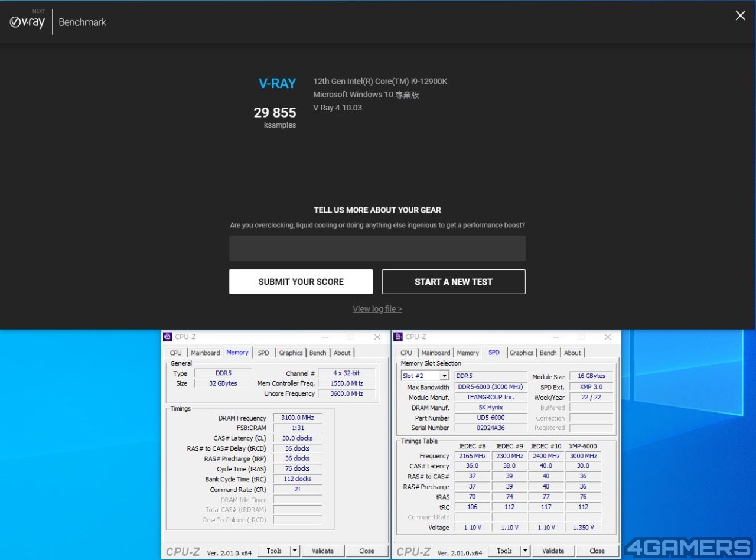Open Mainboard tab in right CPU-Z window

point(436,353)
